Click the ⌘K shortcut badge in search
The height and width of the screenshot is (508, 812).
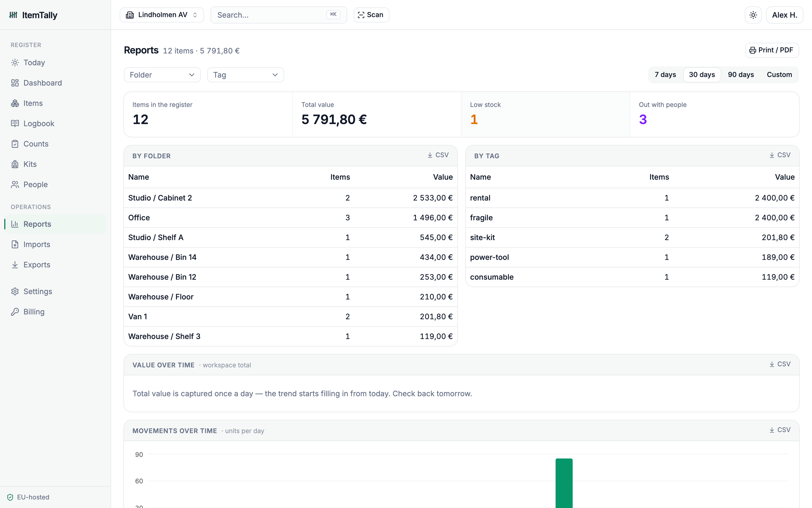coord(333,14)
